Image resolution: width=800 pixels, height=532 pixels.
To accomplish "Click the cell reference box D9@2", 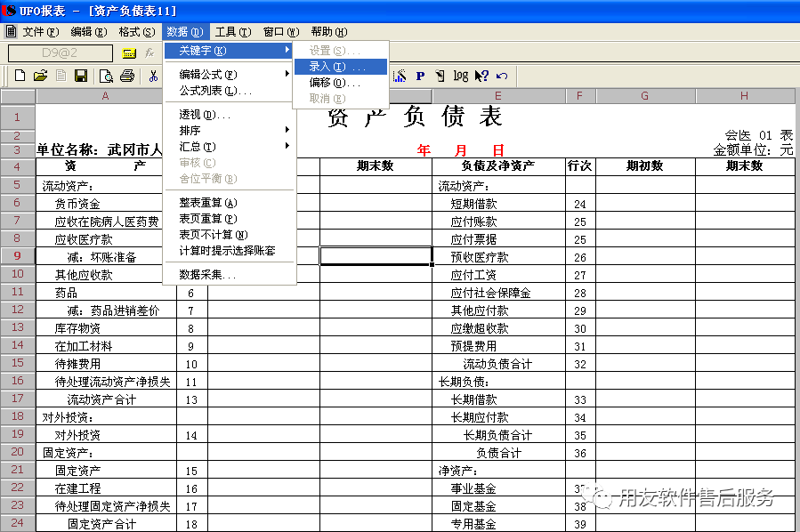I will pos(61,52).
